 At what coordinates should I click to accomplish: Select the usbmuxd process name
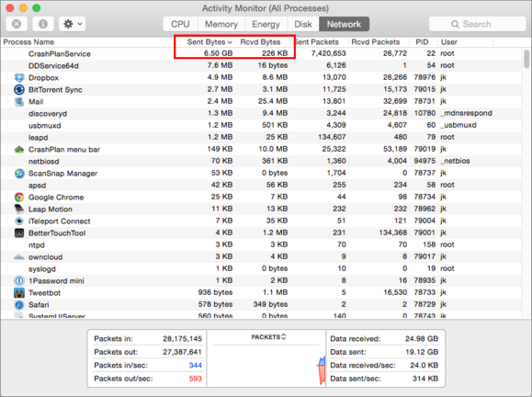pos(45,126)
